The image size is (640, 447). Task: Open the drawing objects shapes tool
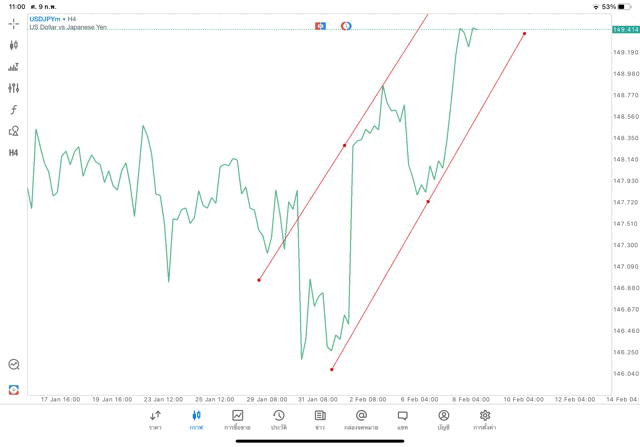[x=13, y=131]
